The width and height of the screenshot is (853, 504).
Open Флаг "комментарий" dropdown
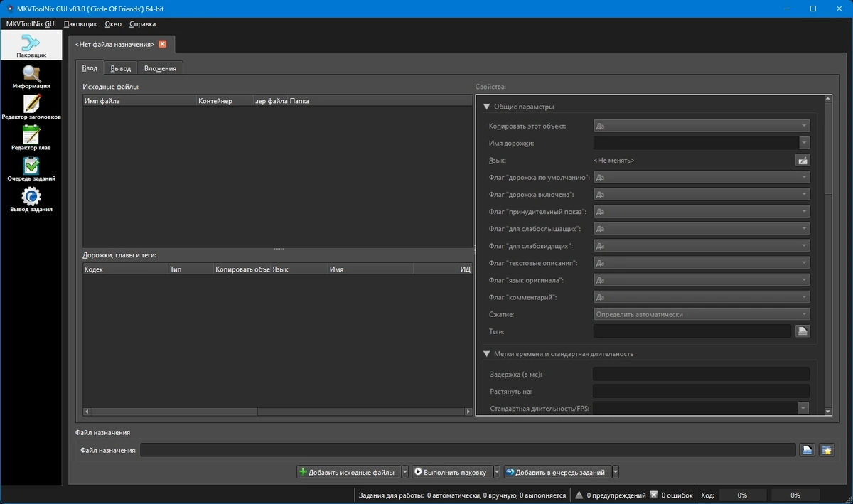click(x=702, y=297)
